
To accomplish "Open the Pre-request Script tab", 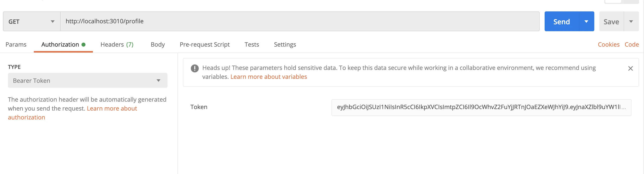I will pos(204,44).
